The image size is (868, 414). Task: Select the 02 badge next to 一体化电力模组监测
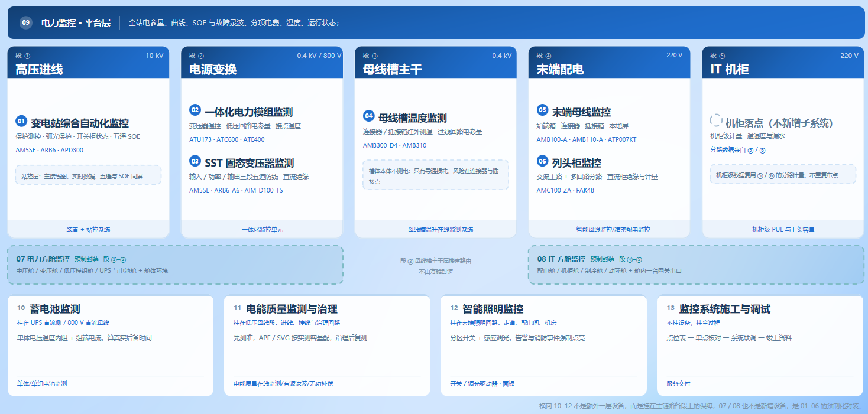click(x=195, y=110)
